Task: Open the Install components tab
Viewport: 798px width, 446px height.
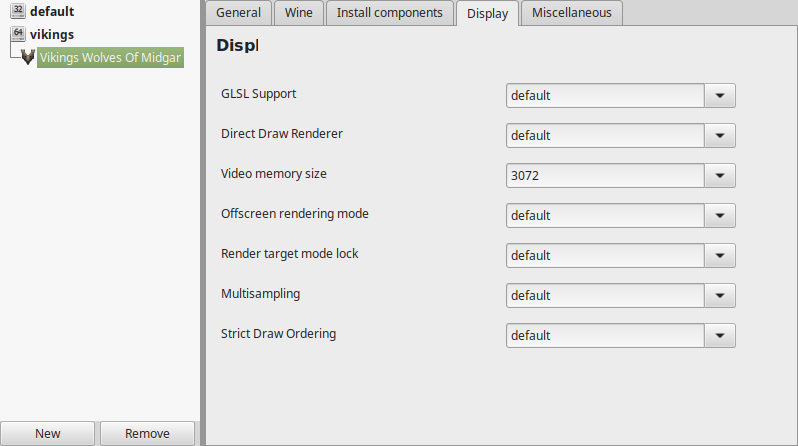Action: (x=389, y=13)
